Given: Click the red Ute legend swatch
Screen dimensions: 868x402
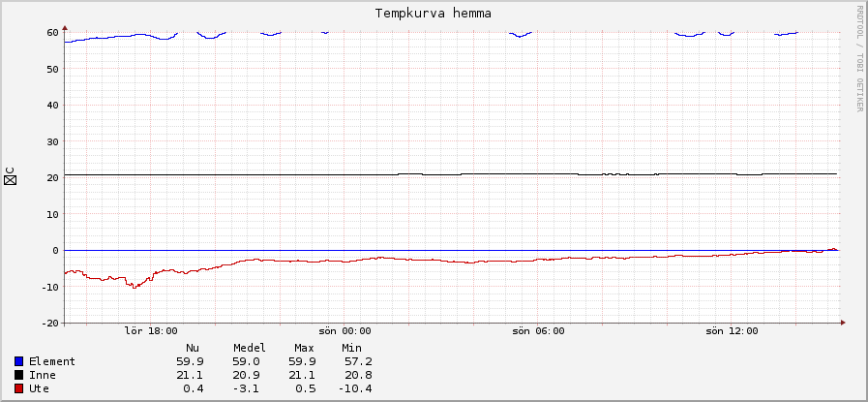Looking at the screenshot, I should point(19,388).
